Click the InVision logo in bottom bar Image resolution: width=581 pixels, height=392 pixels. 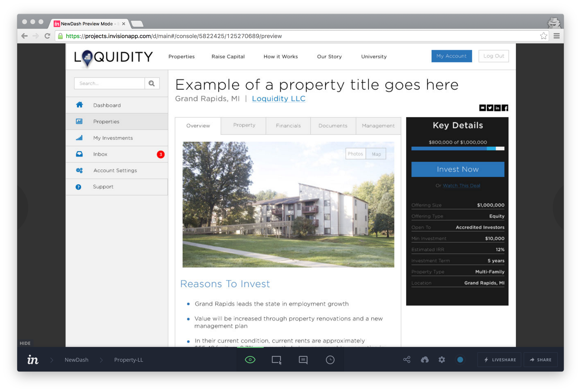click(33, 360)
